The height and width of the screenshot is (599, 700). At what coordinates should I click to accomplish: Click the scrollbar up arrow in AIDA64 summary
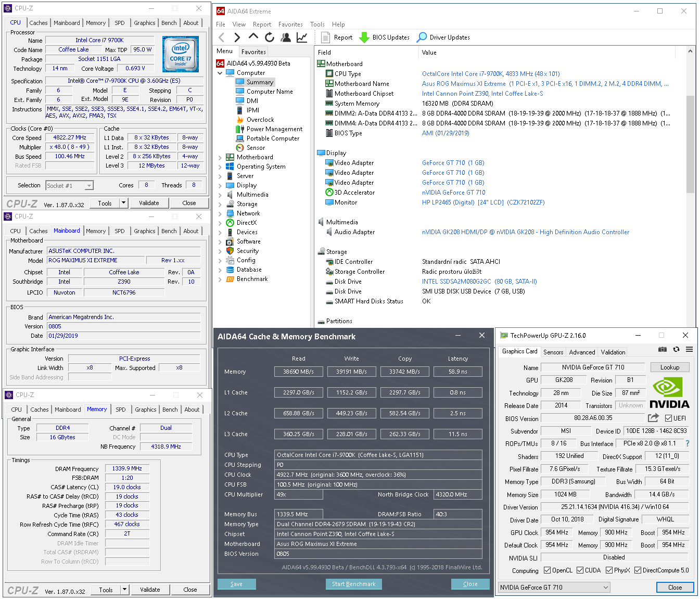click(691, 52)
